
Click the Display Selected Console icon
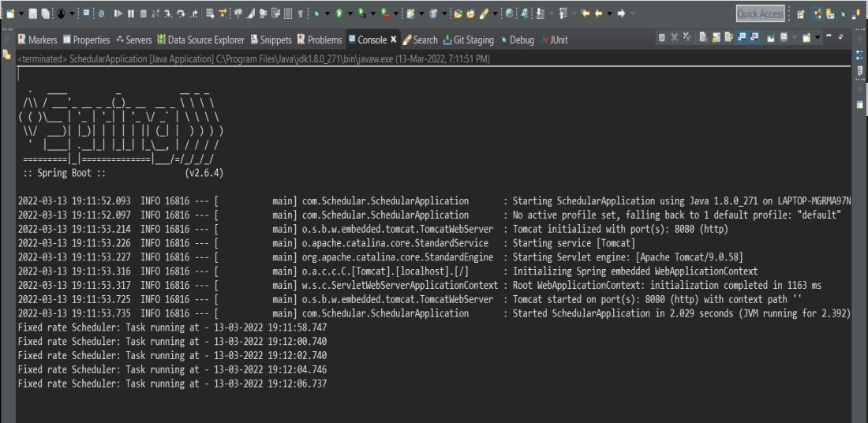pyautogui.click(x=784, y=37)
